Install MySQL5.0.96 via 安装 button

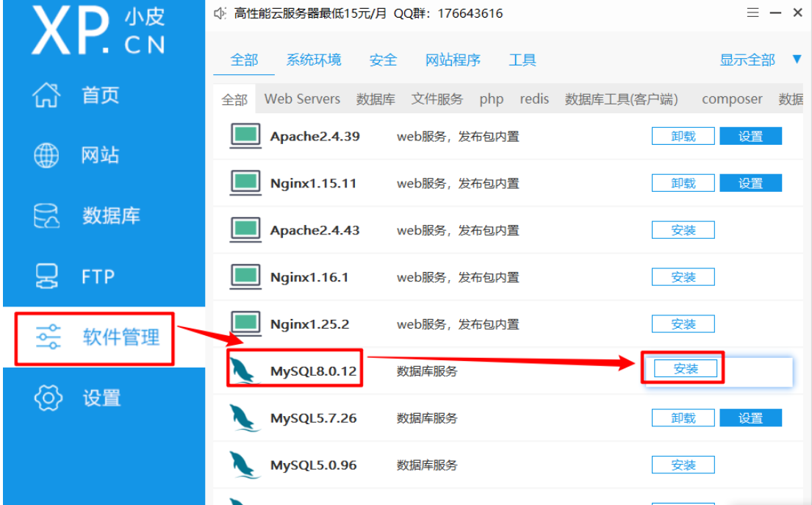pos(683,465)
